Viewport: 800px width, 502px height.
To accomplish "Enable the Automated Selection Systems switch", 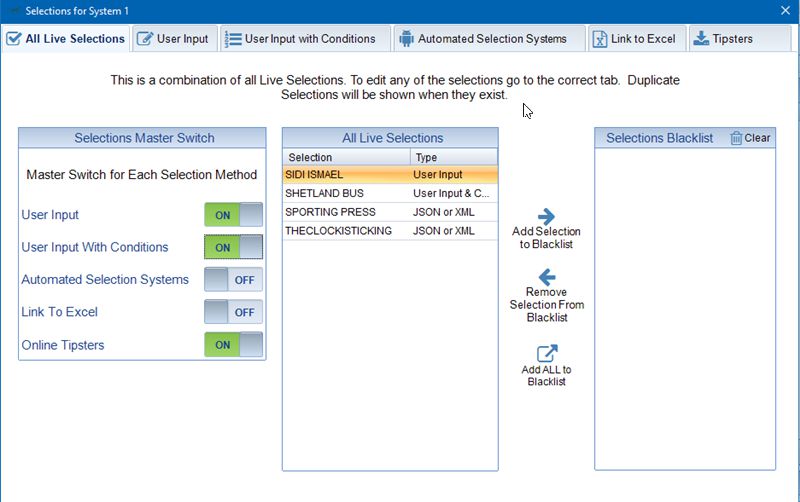I will 233,280.
